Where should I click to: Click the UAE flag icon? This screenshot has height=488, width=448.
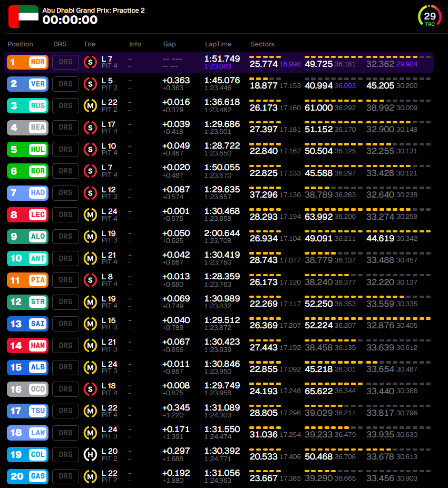pos(23,16)
